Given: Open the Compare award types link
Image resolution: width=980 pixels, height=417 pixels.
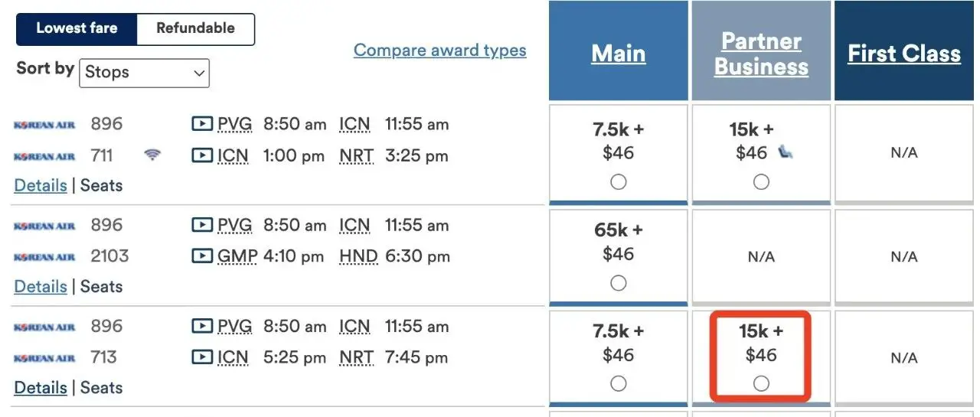Looking at the screenshot, I should pyautogui.click(x=439, y=50).
